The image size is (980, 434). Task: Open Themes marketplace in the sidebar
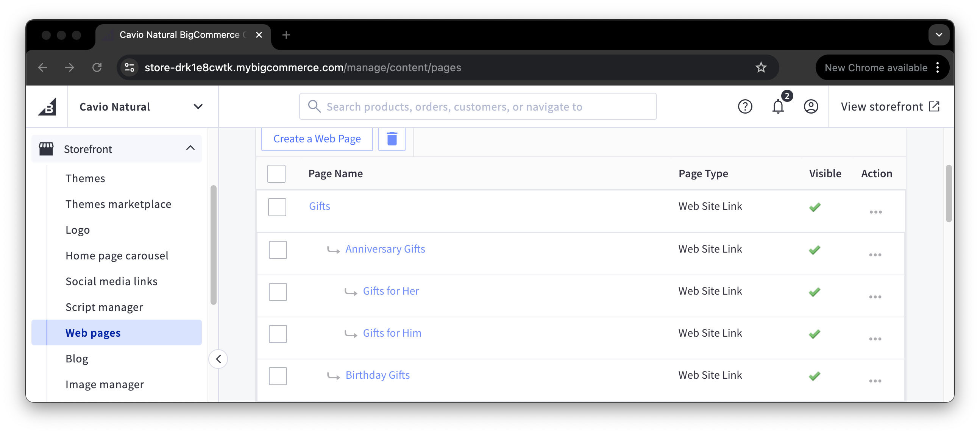click(x=118, y=204)
